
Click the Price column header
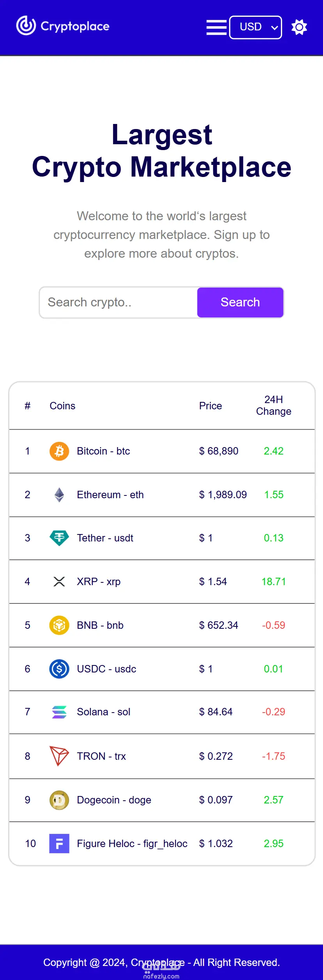point(211,406)
